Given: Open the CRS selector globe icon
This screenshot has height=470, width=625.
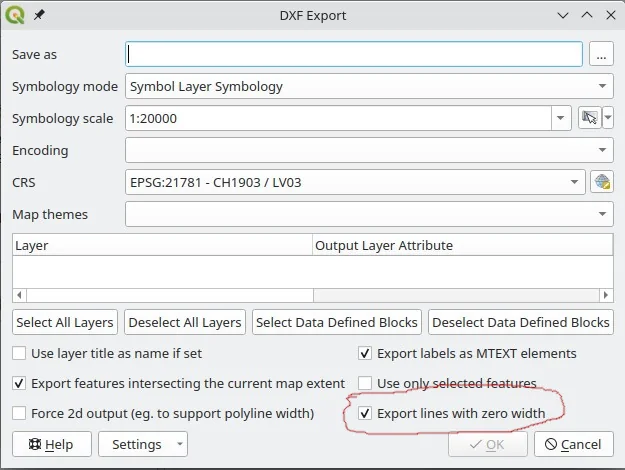Looking at the screenshot, I should 601,182.
